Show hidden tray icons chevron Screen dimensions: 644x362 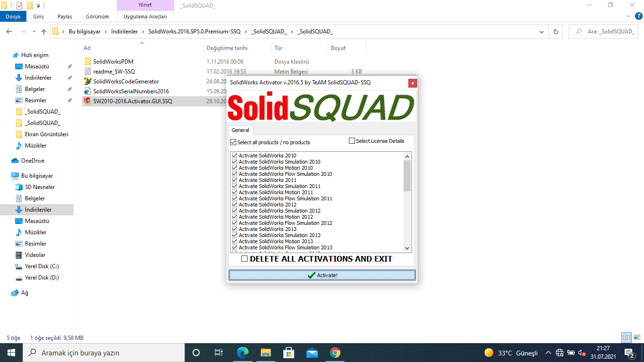(x=548, y=353)
